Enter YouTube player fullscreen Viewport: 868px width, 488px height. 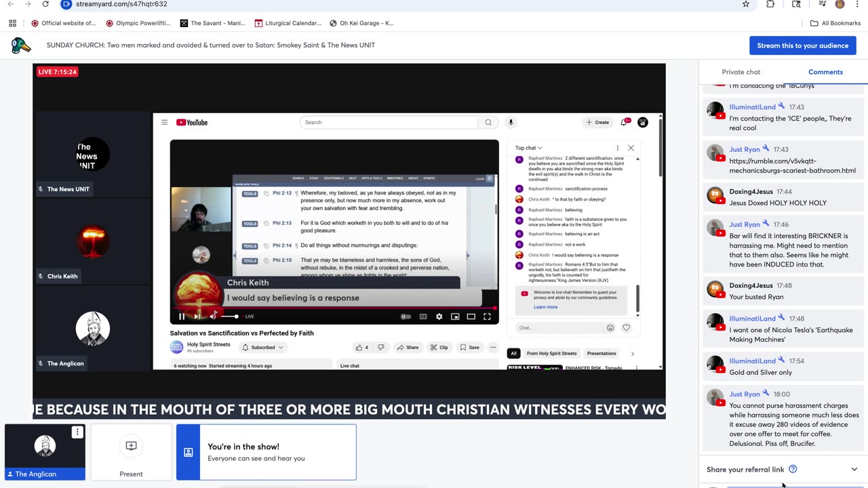click(487, 317)
